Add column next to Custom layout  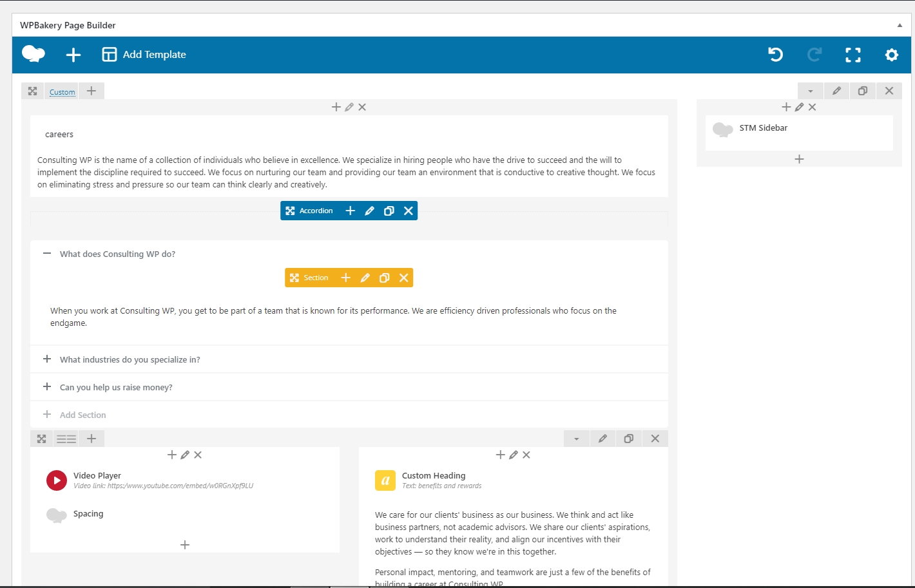[x=91, y=91]
